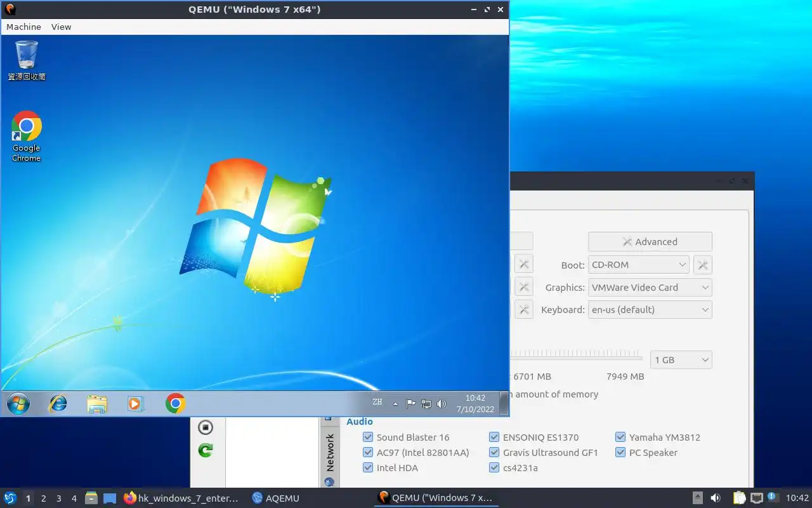This screenshot has width=812, height=508.
Task: Click the QEMU window title bar logo icon
Action: click(10, 10)
